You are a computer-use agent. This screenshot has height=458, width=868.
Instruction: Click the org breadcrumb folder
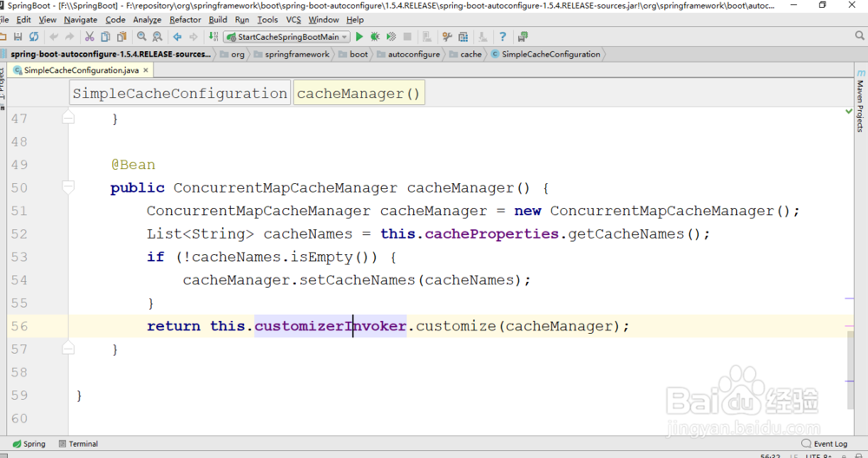click(233, 54)
